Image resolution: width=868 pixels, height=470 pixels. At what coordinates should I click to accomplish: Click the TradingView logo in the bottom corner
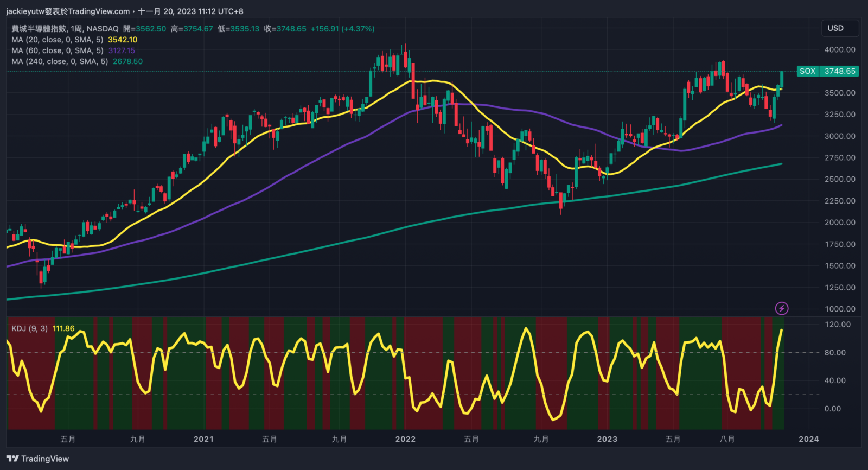pyautogui.click(x=37, y=459)
